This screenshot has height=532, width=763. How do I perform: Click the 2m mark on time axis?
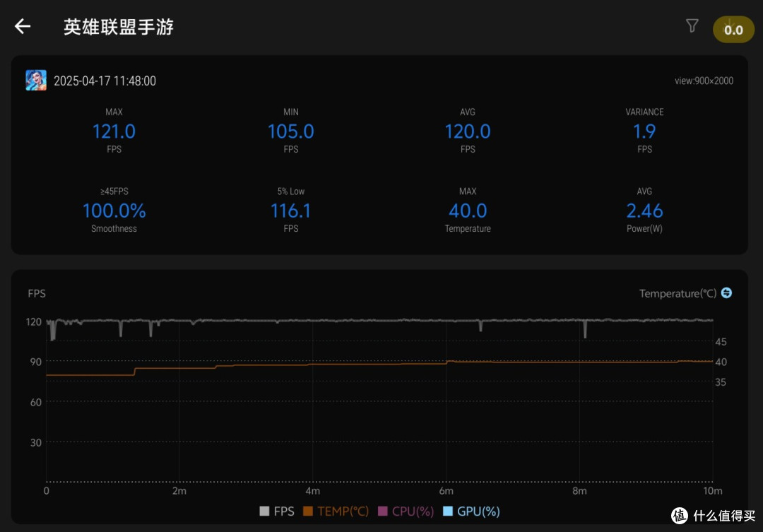click(x=179, y=490)
